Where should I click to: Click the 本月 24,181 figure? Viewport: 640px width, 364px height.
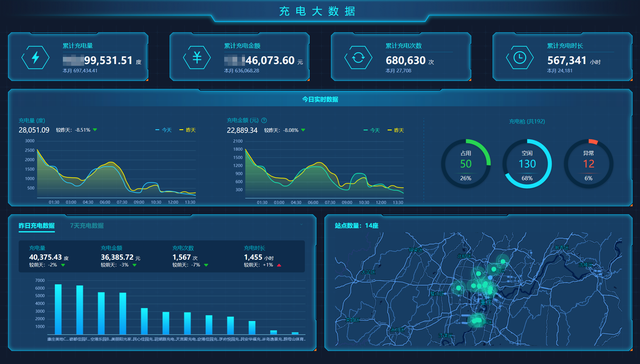click(560, 71)
